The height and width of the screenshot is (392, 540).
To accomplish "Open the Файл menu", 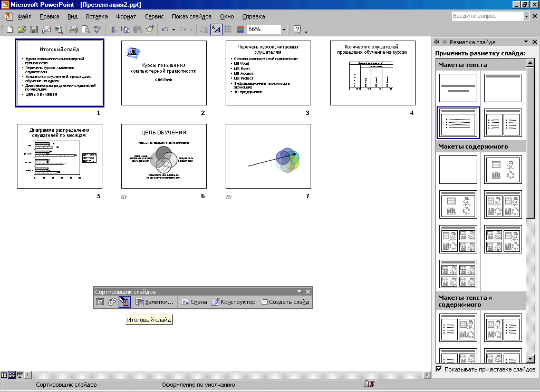I will tap(24, 16).
